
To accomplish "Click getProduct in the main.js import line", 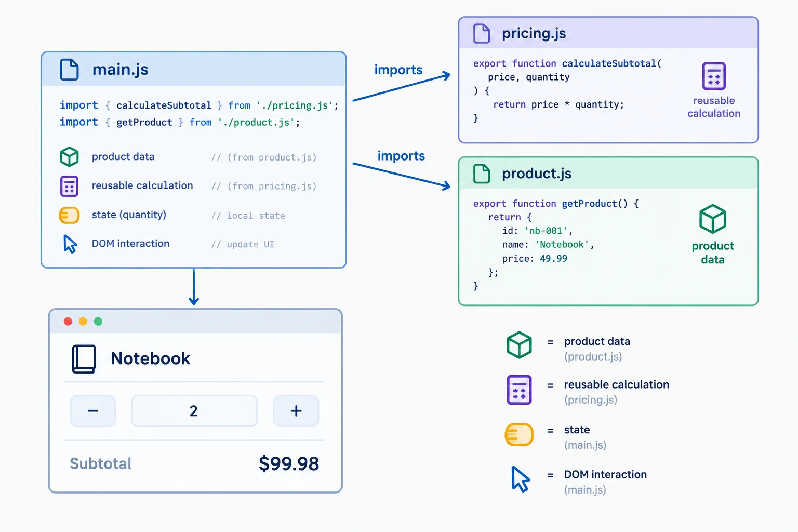I will click(144, 123).
